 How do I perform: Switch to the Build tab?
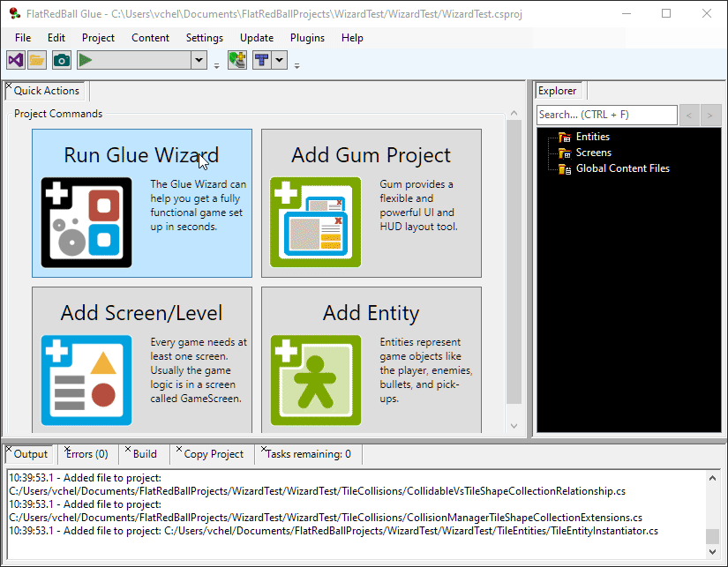[145, 454]
